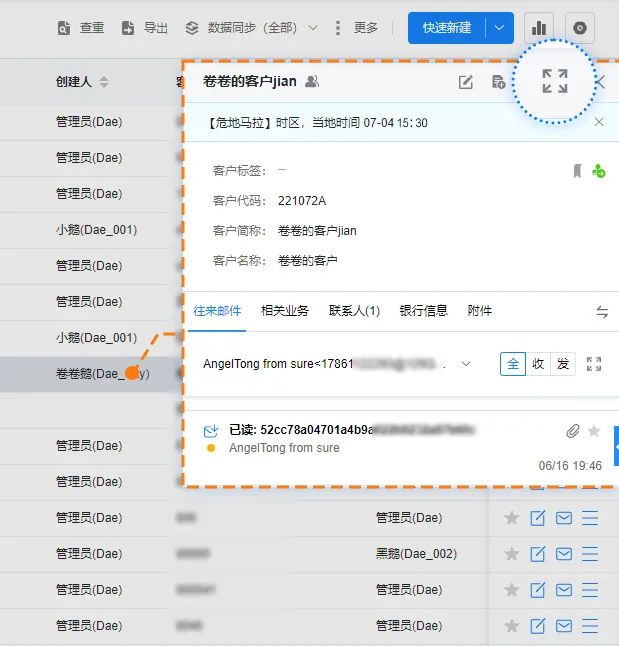This screenshot has height=646, width=619.
Task: Star the 黑鹅(Dae_002) row
Action: click(511, 554)
